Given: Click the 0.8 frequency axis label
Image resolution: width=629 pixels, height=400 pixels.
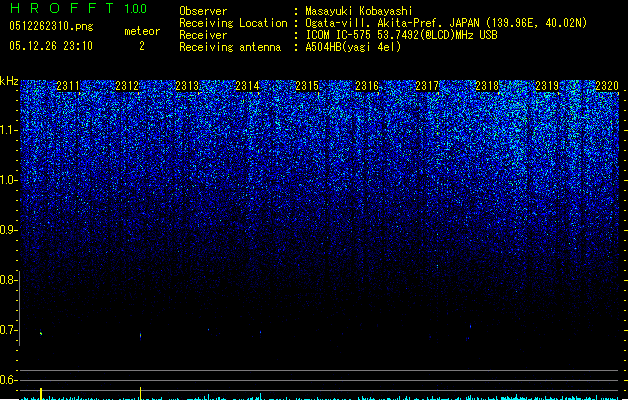Looking at the screenshot, I should click(9, 280).
